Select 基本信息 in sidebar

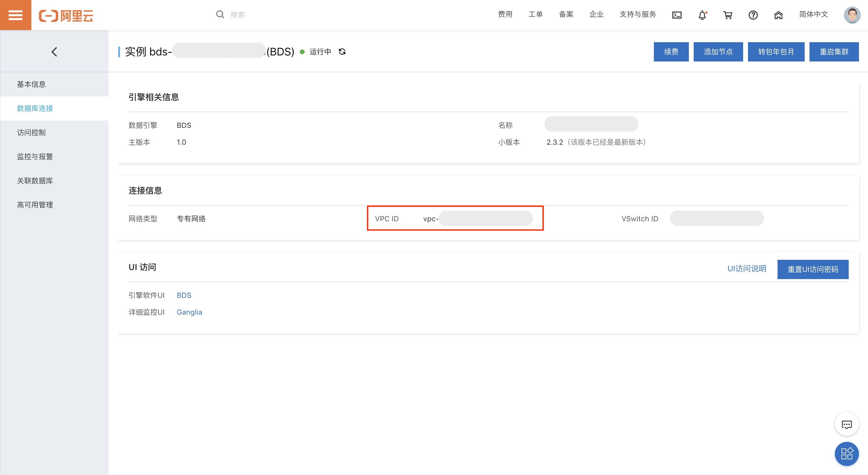point(54,84)
